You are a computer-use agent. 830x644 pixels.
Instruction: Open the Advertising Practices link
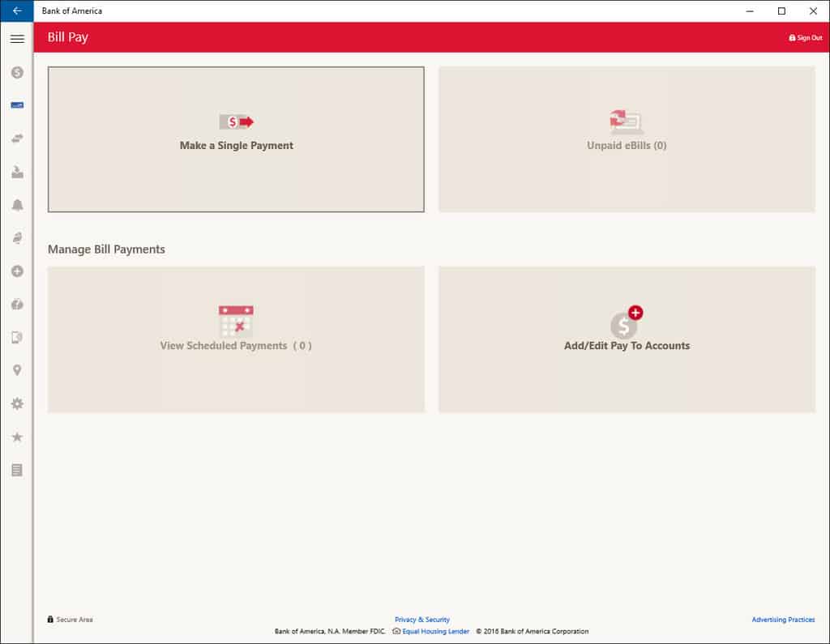click(x=783, y=620)
